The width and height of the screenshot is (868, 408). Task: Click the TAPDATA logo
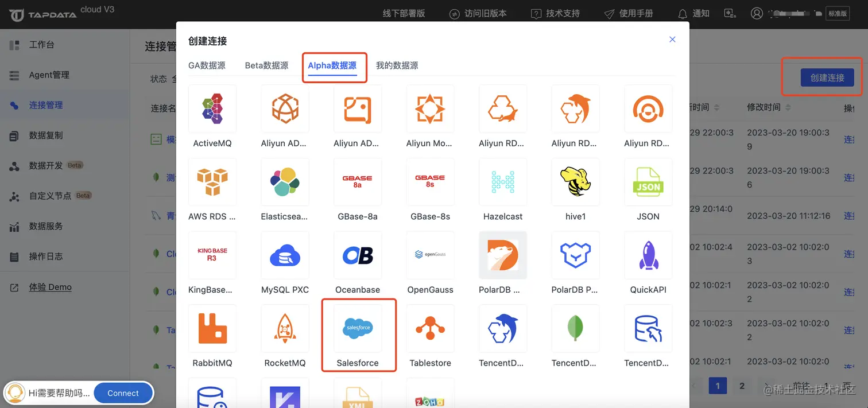[43, 14]
